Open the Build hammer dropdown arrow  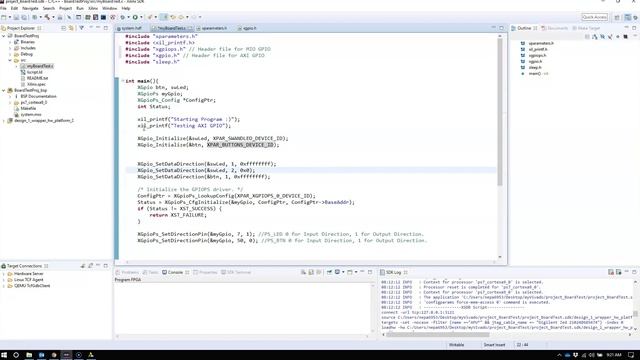point(53,17)
